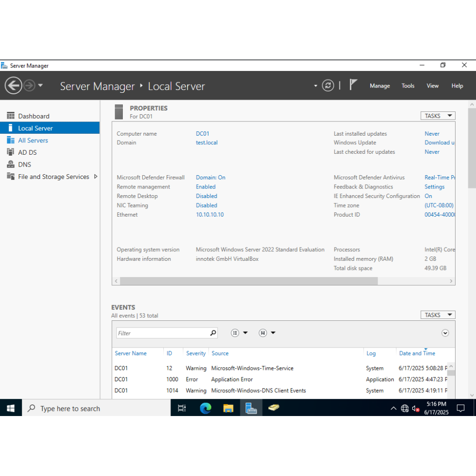
Task: Sort events by Source column
Action: point(220,353)
